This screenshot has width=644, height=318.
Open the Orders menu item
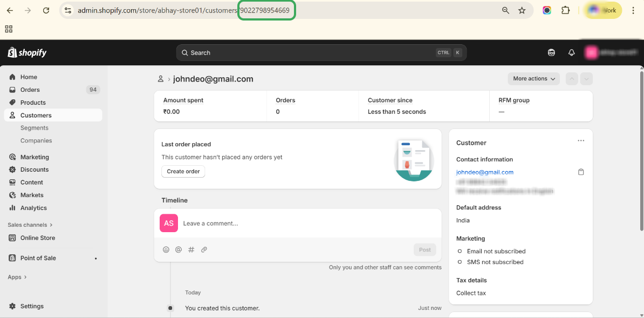pyautogui.click(x=30, y=90)
